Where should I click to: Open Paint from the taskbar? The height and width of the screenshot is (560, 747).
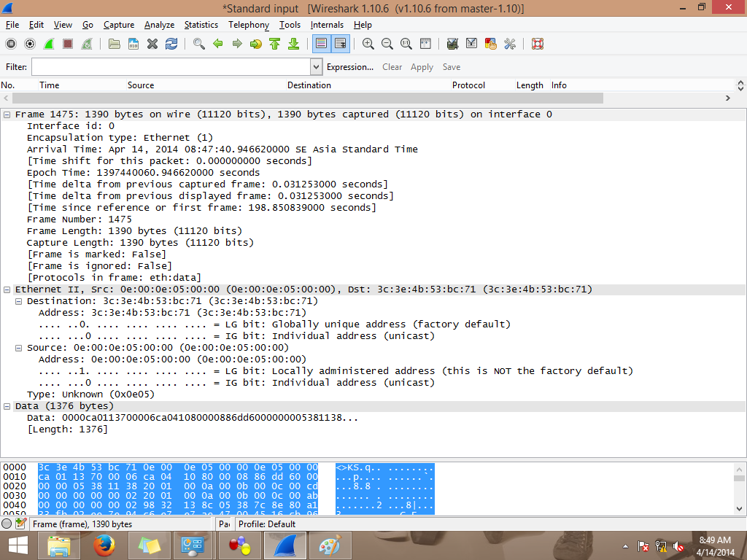330,545
